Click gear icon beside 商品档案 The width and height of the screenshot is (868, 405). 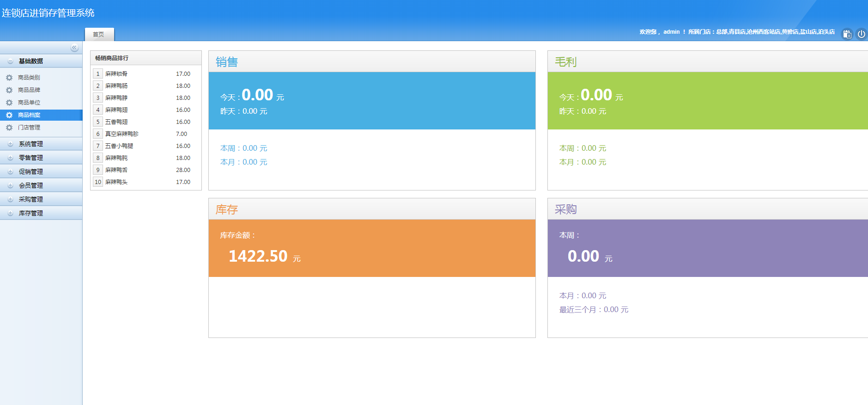[9, 115]
